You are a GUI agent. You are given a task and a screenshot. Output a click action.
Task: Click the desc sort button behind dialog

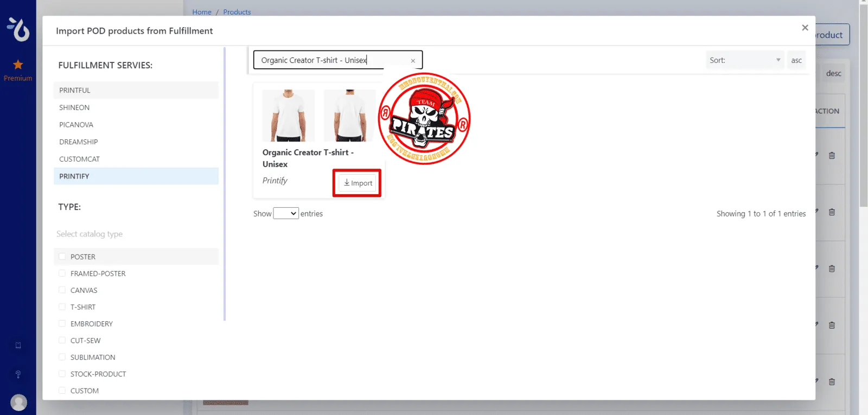point(833,73)
